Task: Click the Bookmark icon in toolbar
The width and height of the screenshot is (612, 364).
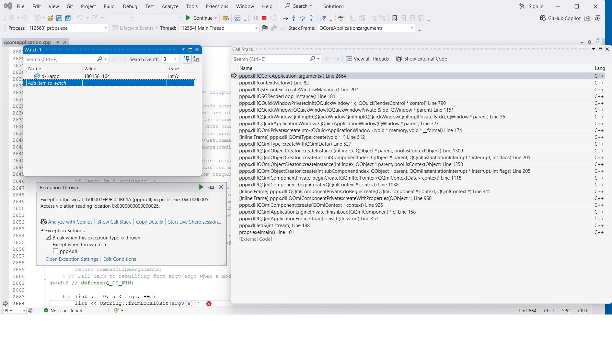Action: click(x=394, y=18)
